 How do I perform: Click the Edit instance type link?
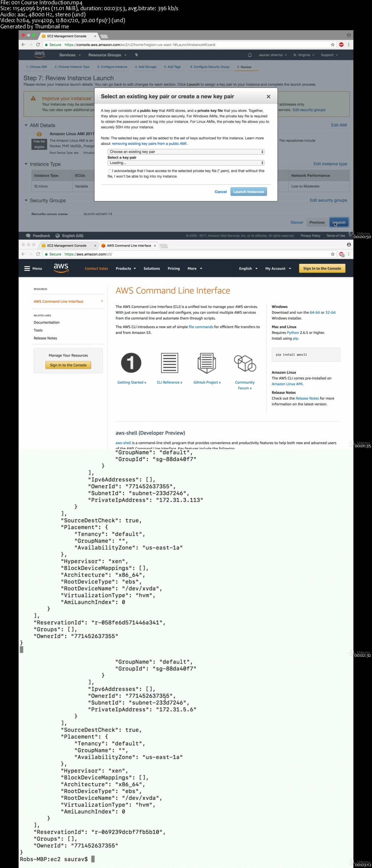click(x=330, y=164)
